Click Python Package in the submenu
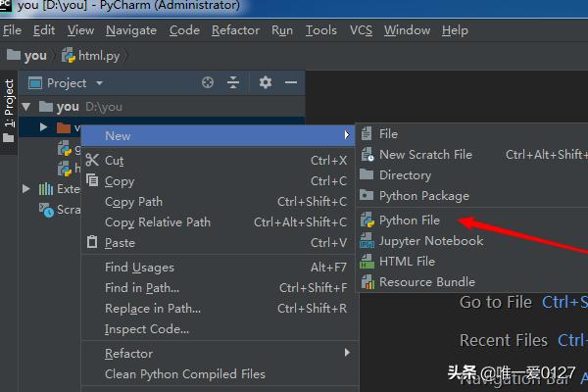This screenshot has height=392, width=588. (x=423, y=196)
